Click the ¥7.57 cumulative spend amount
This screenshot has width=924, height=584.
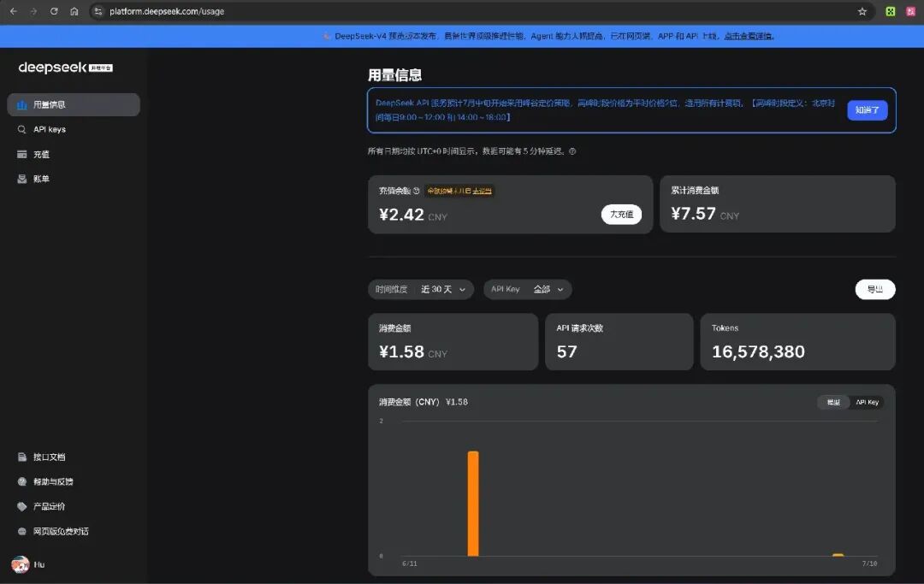tap(694, 213)
